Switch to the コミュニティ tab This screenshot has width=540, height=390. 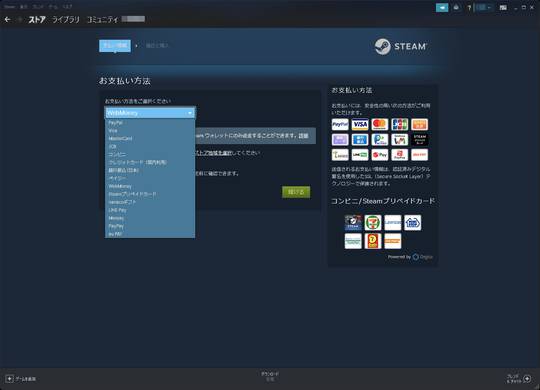point(102,20)
